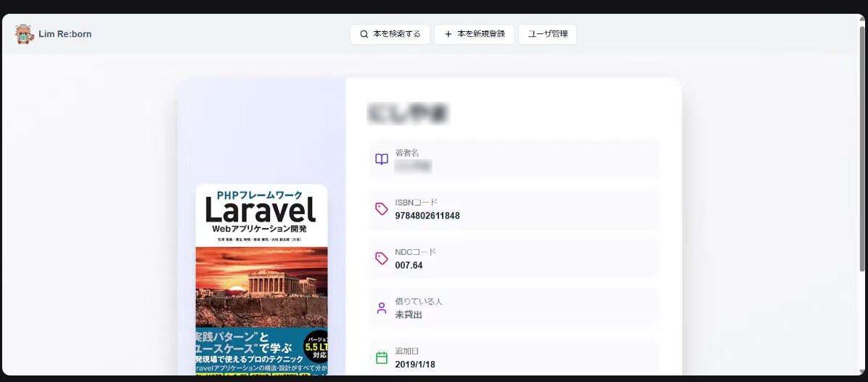
Task: Click the magnifier icon in search button
Action: pos(364,34)
